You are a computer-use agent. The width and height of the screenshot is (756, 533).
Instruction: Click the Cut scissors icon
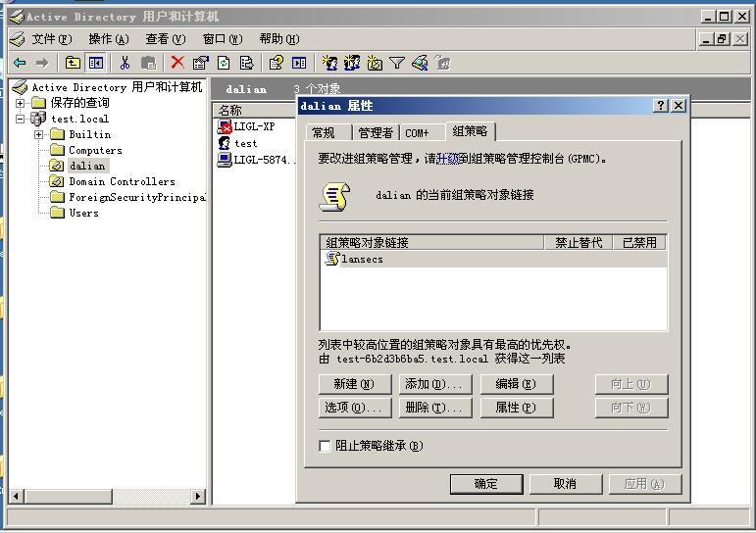pos(125,63)
